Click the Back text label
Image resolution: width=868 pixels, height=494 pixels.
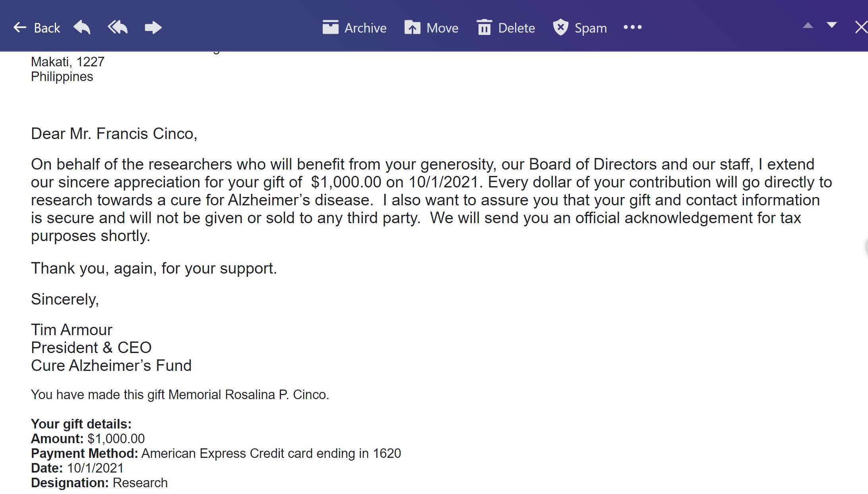tap(47, 28)
